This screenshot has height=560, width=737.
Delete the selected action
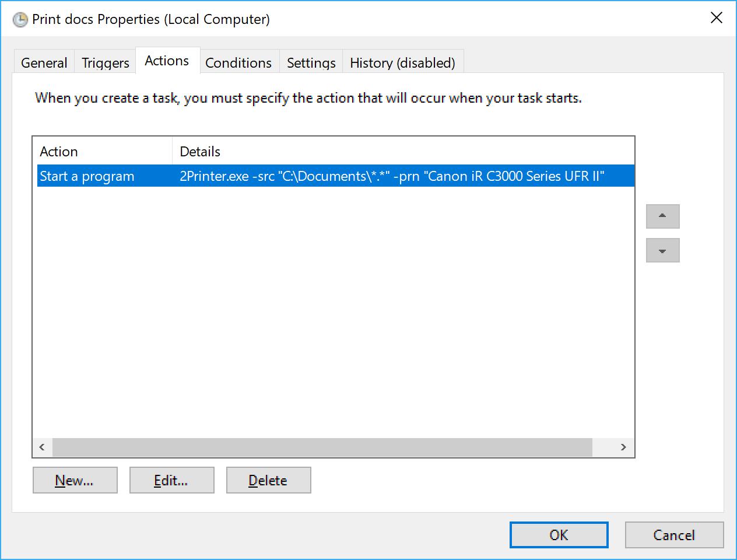[268, 480]
